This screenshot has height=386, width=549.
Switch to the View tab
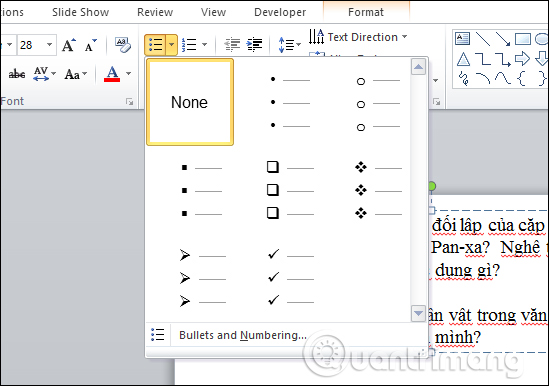[213, 12]
